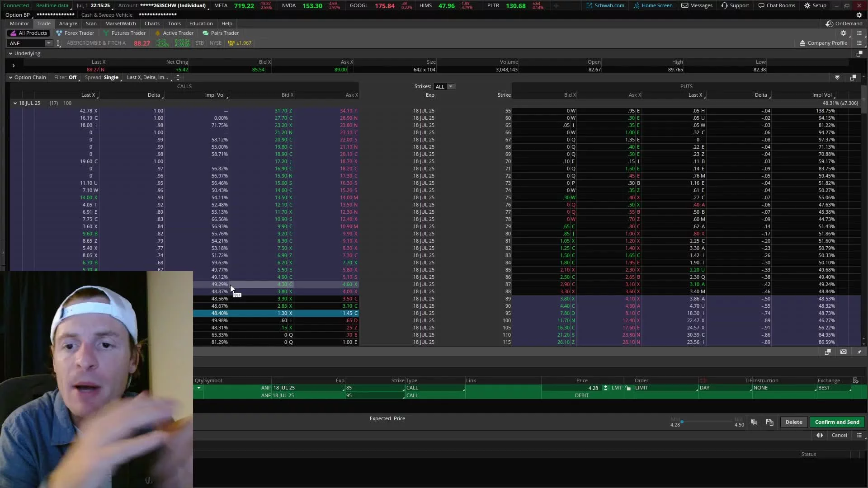Open the order side dropdown arrow in Qty column
The width and height of the screenshot is (868, 488).
point(198,388)
